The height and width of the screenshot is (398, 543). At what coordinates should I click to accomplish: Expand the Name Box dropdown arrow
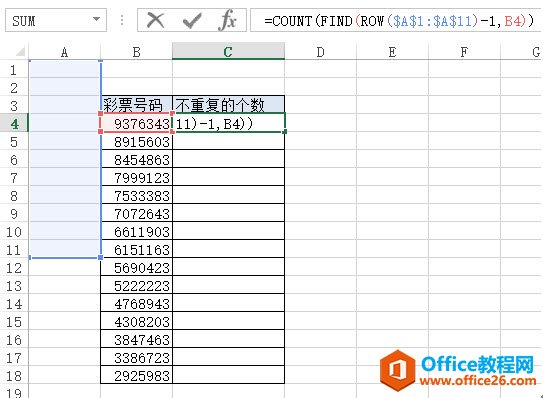(x=97, y=19)
